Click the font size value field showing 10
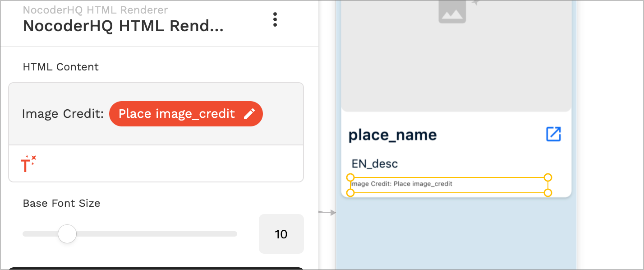Screen dimensions: 644x270 click(x=281, y=234)
